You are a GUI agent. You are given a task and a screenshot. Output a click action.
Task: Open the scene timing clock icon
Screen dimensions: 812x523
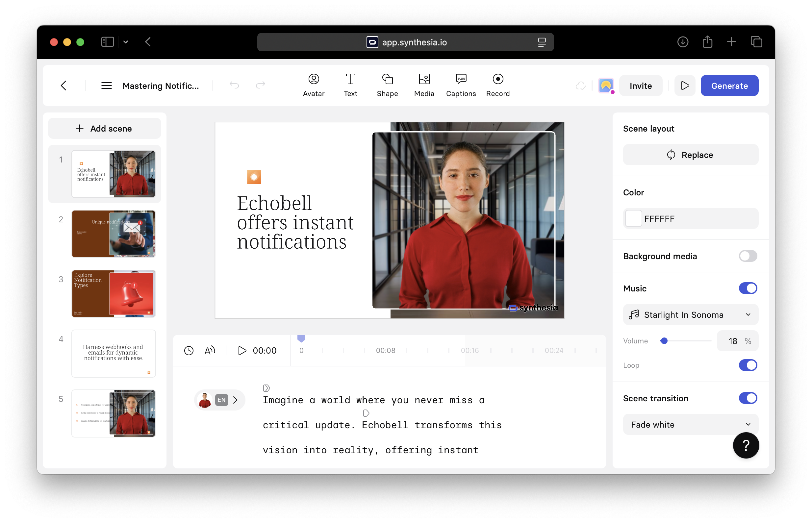point(189,351)
